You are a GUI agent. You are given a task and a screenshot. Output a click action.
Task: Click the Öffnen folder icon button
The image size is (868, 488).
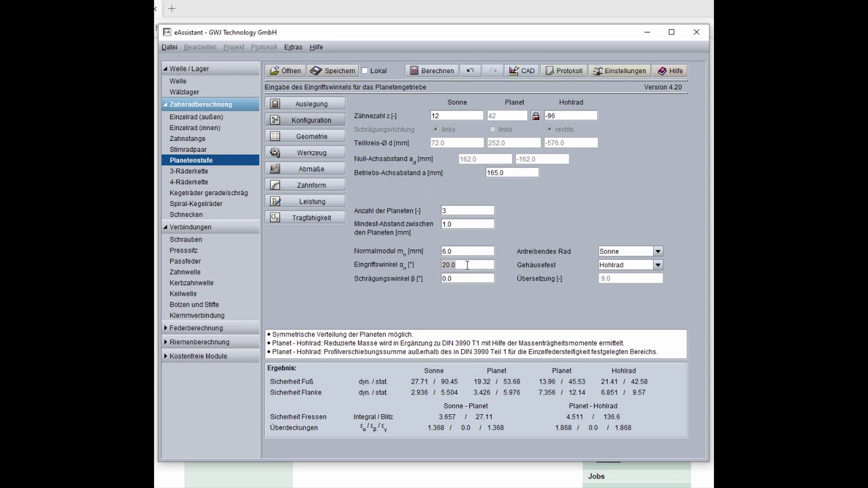(x=285, y=70)
